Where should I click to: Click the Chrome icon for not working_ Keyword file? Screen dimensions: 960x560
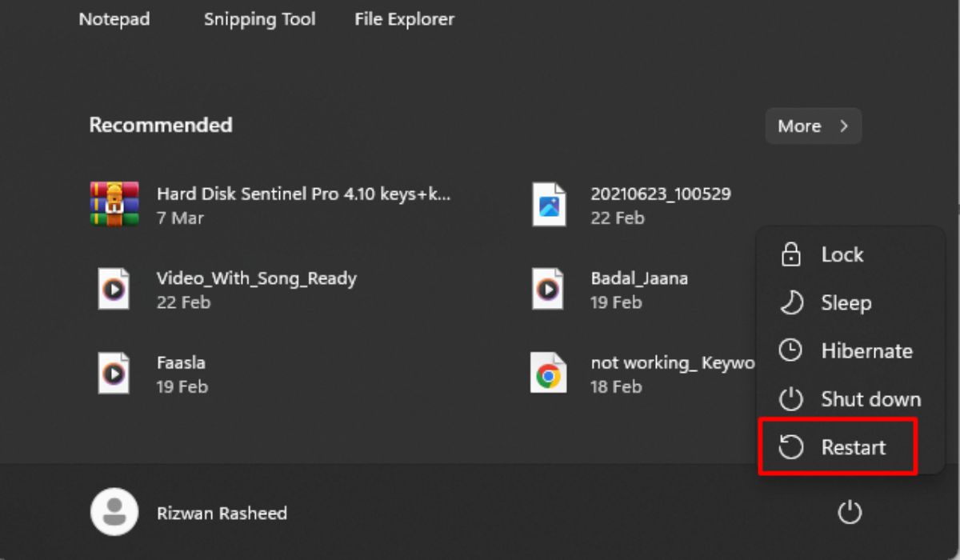click(549, 374)
